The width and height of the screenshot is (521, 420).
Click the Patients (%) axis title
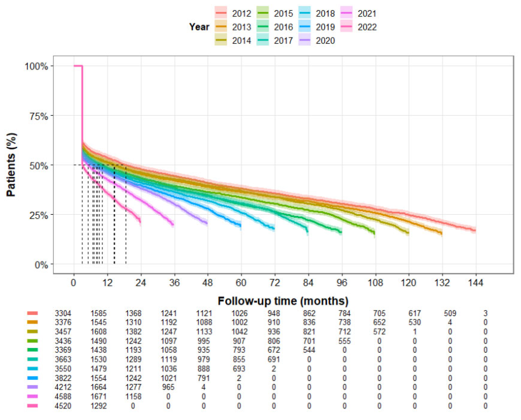11,165
